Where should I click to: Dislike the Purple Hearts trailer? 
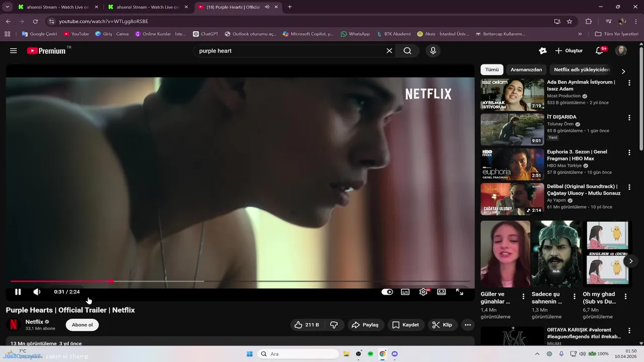point(334,325)
